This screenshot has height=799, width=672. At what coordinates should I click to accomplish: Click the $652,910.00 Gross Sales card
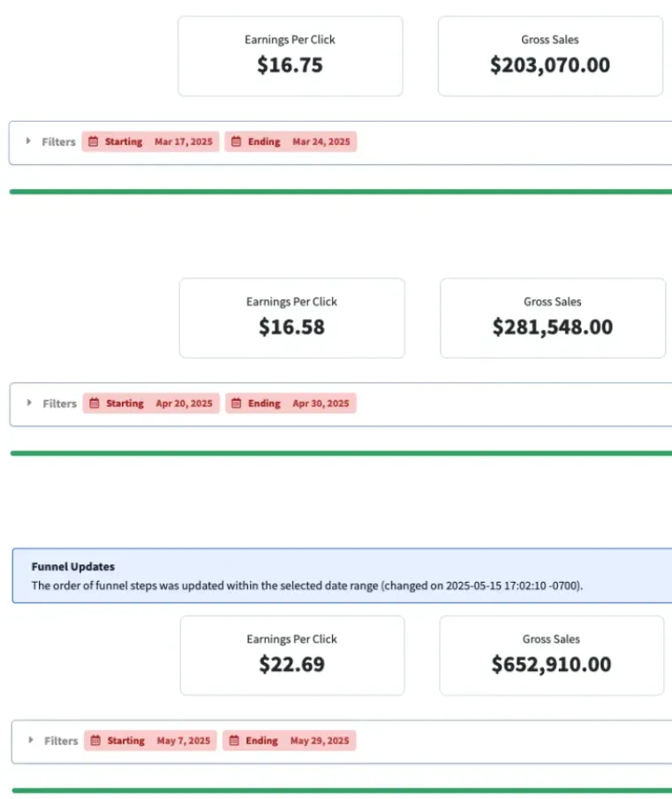[x=552, y=655]
